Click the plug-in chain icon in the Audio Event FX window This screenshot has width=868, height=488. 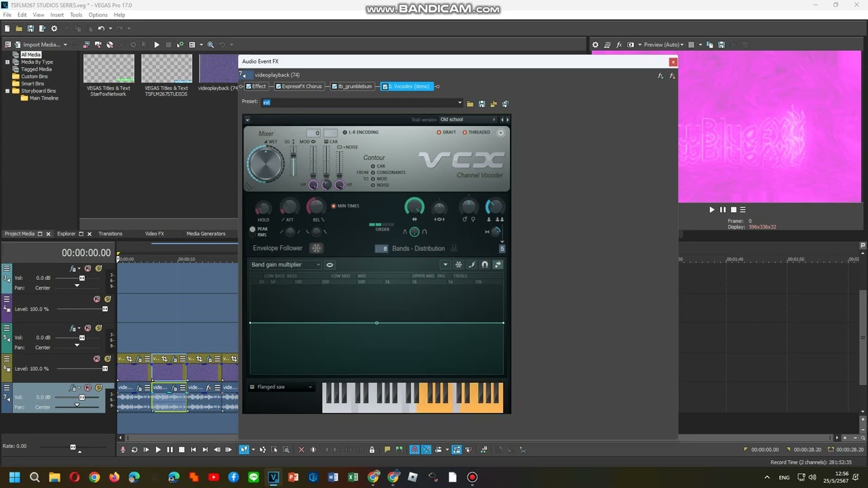660,76
